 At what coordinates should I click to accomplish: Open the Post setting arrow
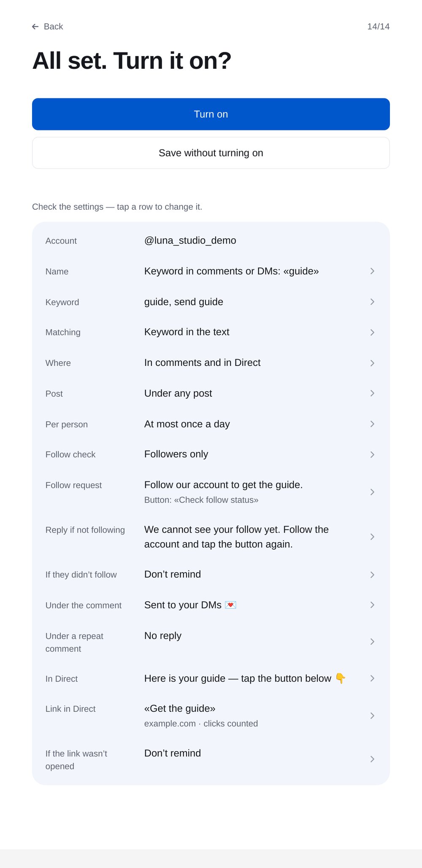click(x=372, y=393)
